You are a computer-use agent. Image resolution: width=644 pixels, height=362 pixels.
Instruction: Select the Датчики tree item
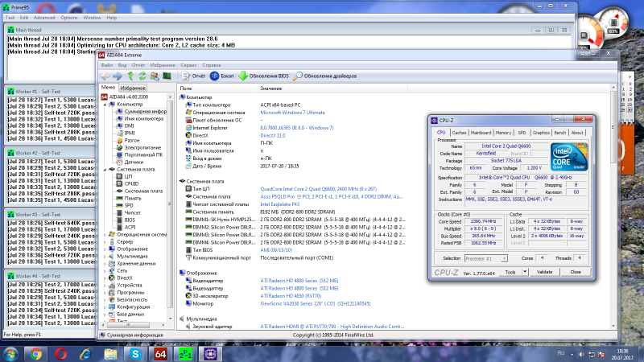pyautogui.click(x=130, y=162)
